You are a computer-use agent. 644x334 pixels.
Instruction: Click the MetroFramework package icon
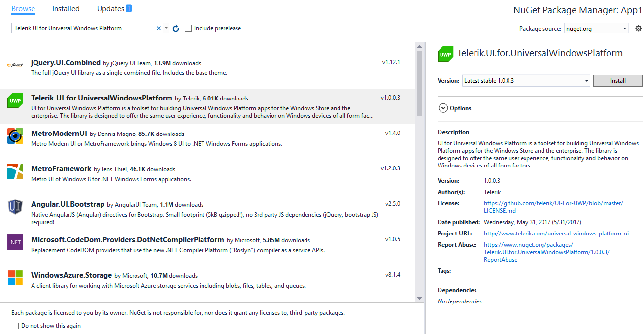tap(15, 171)
